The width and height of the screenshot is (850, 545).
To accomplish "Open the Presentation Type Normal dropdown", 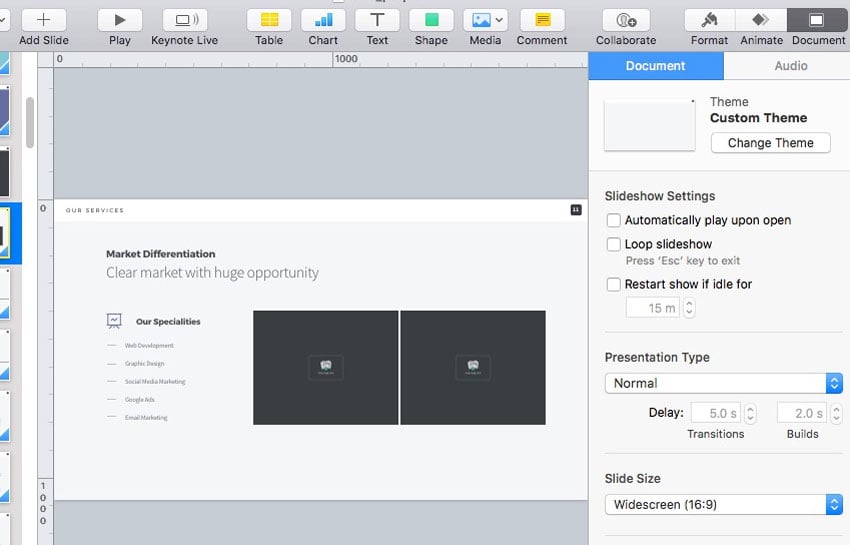I will point(723,383).
